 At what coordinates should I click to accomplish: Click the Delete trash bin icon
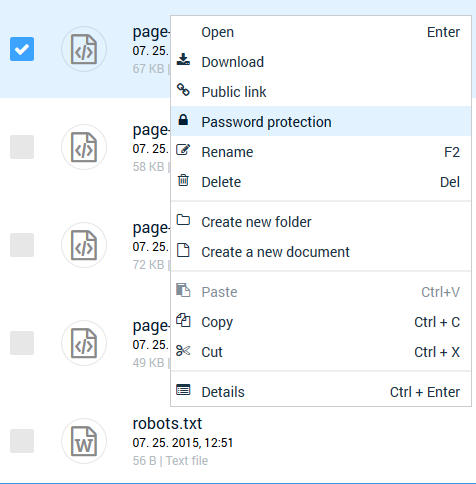tap(183, 180)
